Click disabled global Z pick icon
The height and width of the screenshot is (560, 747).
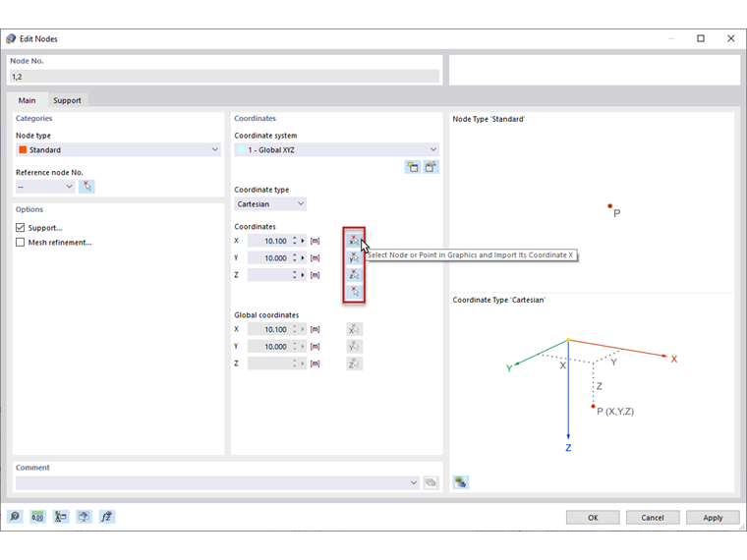(x=354, y=364)
